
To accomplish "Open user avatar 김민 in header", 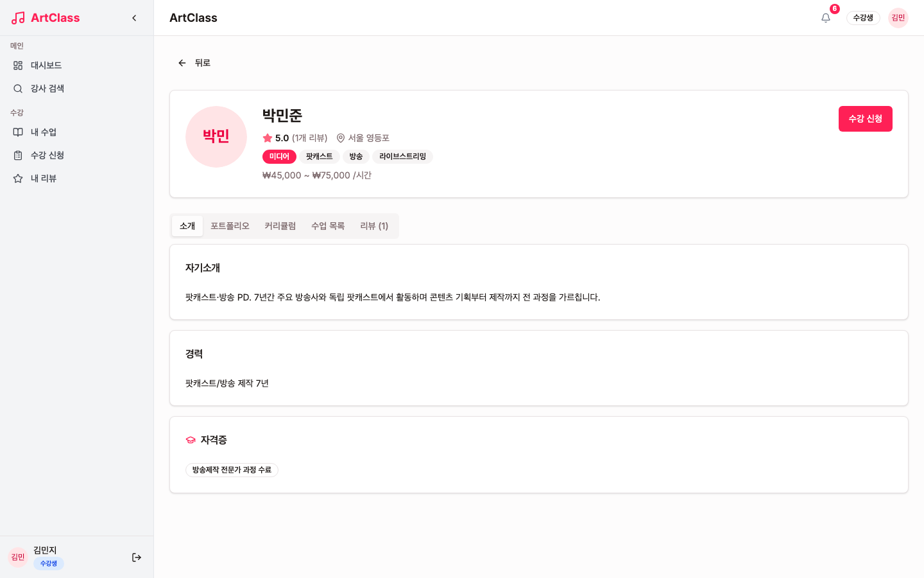I will click(898, 18).
